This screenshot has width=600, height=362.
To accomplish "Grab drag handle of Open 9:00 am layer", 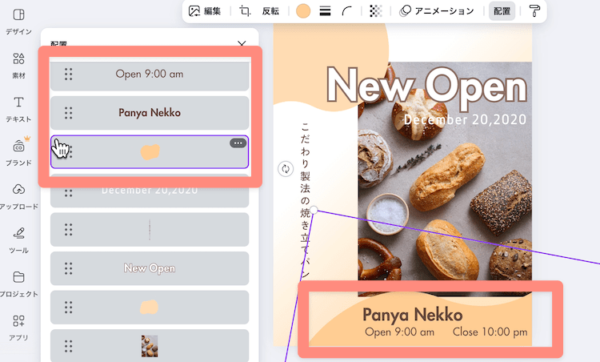I will click(68, 74).
